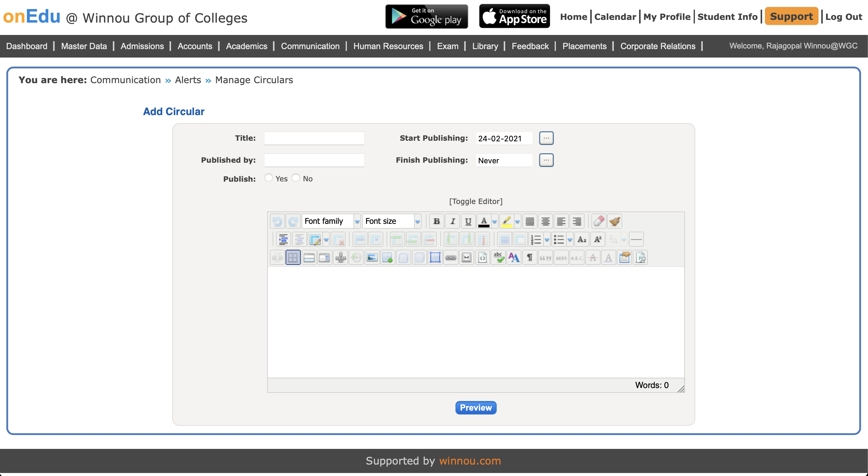Run the abc spell check tool
Viewport: 868px width, 476px height.
[498, 258]
